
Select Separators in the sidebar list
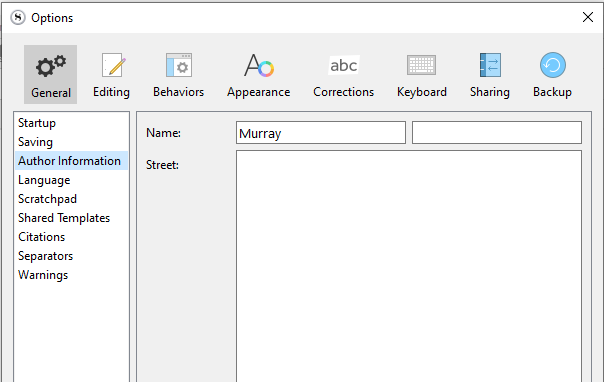tap(71, 256)
